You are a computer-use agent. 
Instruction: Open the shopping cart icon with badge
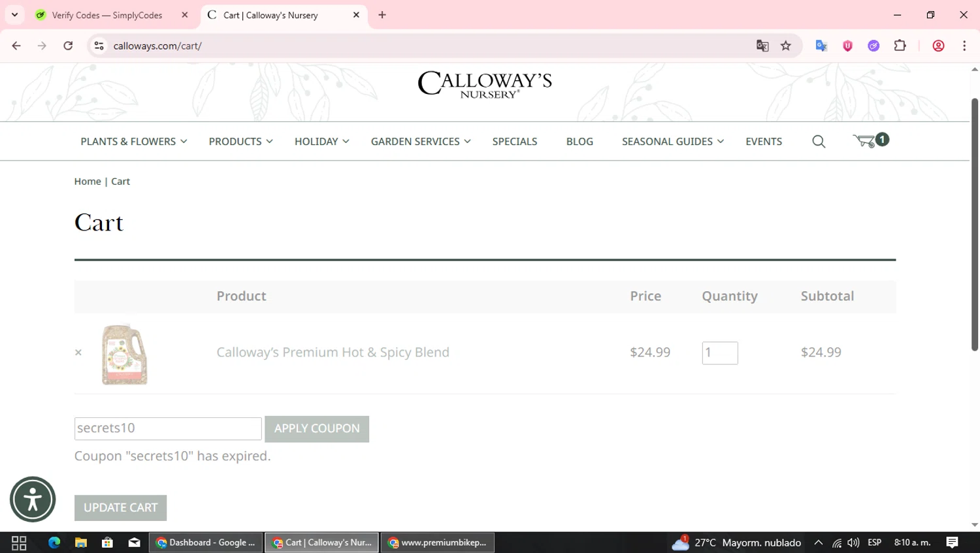click(x=870, y=140)
